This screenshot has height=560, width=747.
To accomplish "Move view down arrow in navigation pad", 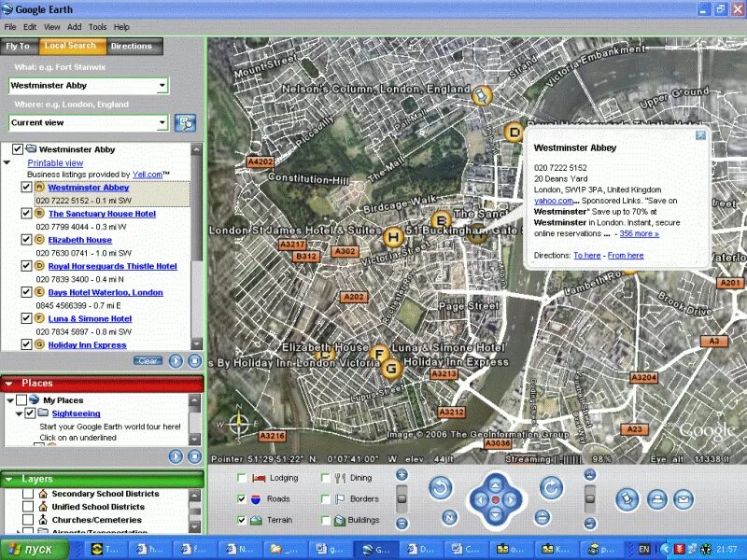I will point(496,515).
